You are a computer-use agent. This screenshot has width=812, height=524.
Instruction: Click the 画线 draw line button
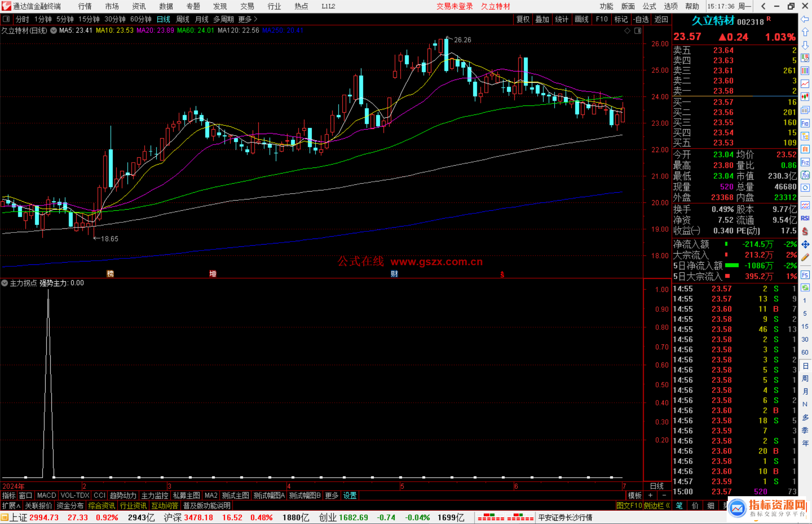coord(582,19)
